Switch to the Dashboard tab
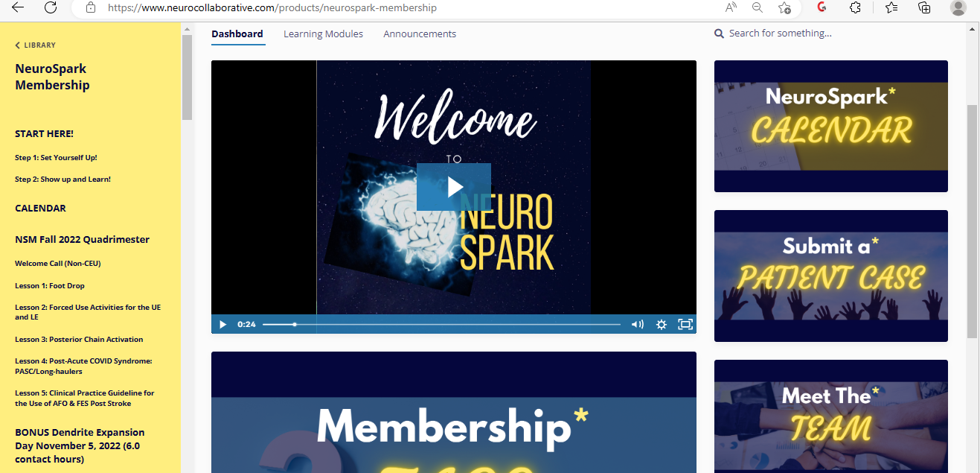This screenshot has height=473, width=980. tap(237, 34)
